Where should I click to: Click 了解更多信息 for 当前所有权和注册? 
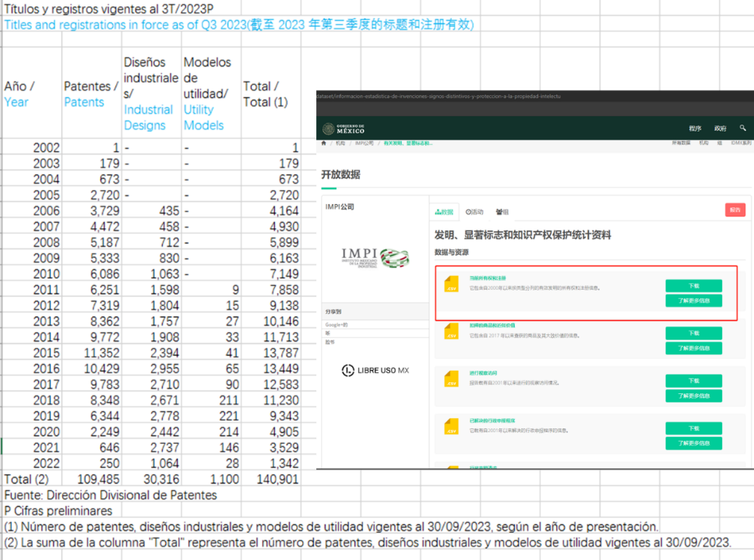[693, 301]
